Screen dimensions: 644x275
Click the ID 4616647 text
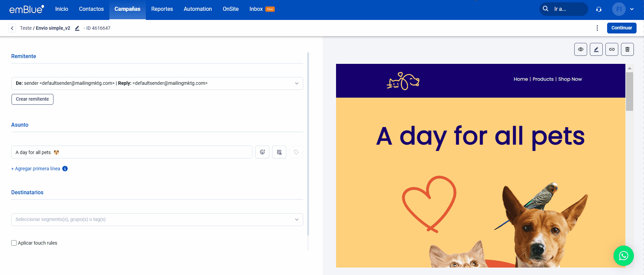point(98,28)
